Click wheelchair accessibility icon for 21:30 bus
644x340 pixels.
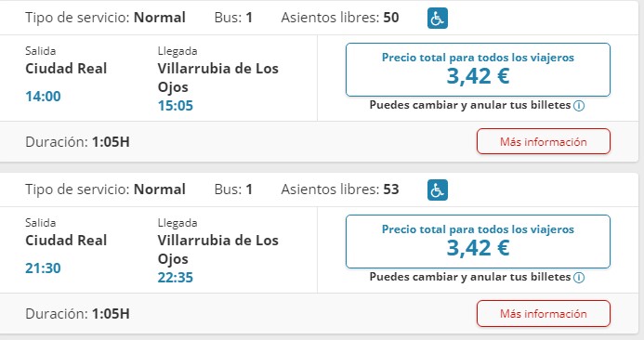(438, 190)
